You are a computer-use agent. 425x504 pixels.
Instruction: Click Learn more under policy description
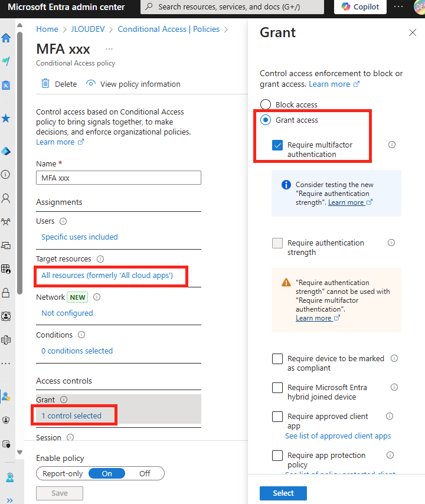tap(60, 142)
